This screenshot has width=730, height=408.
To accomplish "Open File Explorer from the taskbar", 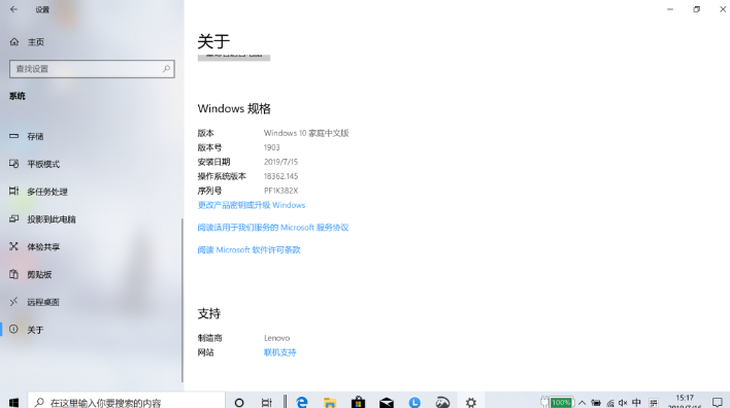I will (x=329, y=402).
